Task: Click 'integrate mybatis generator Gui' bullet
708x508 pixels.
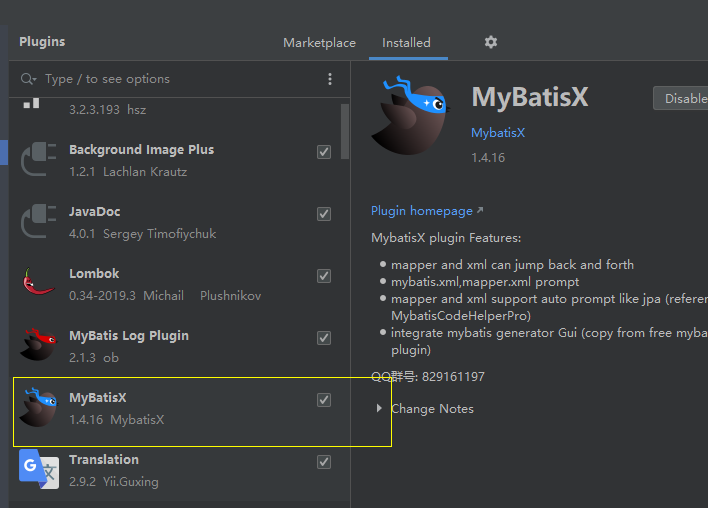Action: [550, 341]
